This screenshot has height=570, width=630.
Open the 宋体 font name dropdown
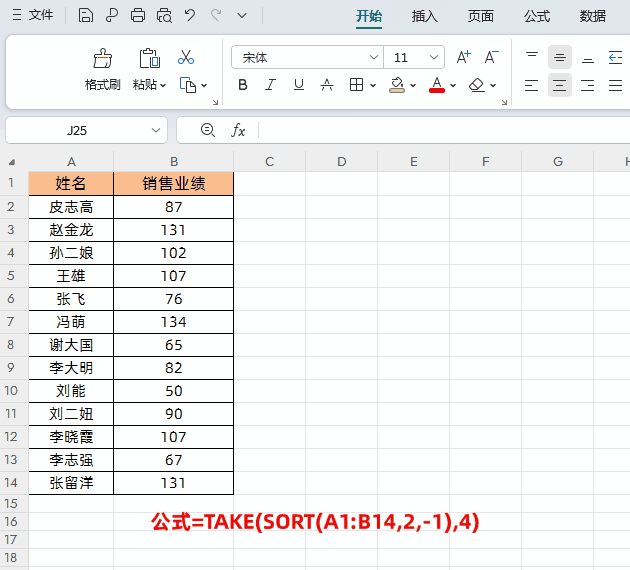click(374, 57)
